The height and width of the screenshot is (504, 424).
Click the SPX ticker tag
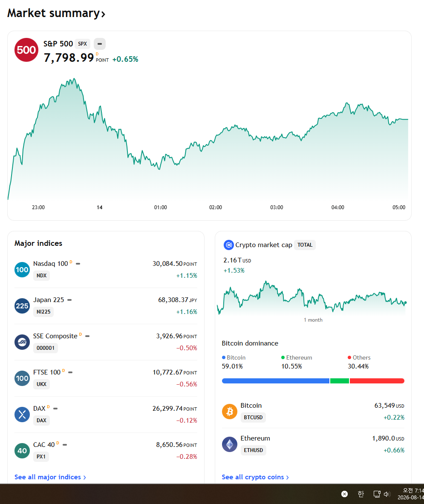[x=83, y=44]
